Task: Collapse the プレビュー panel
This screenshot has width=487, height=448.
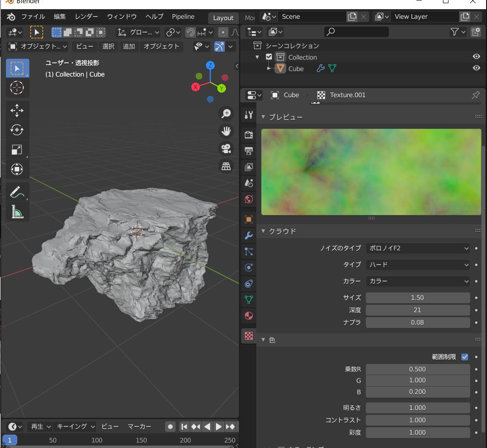Action: [x=264, y=117]
